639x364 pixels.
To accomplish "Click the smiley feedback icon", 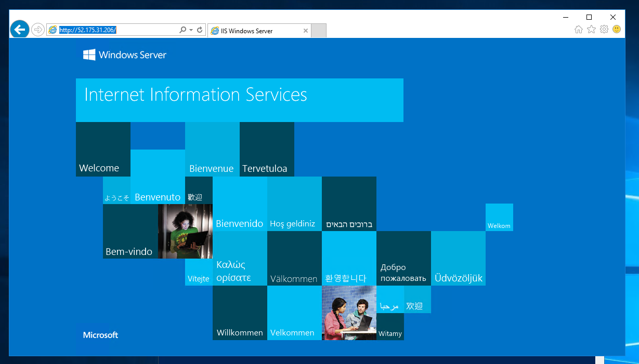I will pyautogui.click(x=617, y=30).
